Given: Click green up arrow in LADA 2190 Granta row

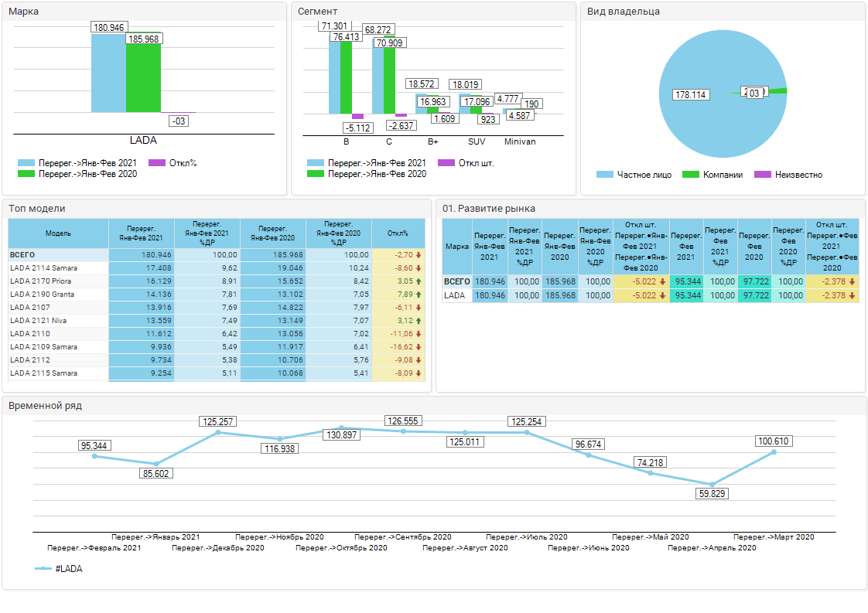Looking at the screenshot, I should (x=419, y=295).
